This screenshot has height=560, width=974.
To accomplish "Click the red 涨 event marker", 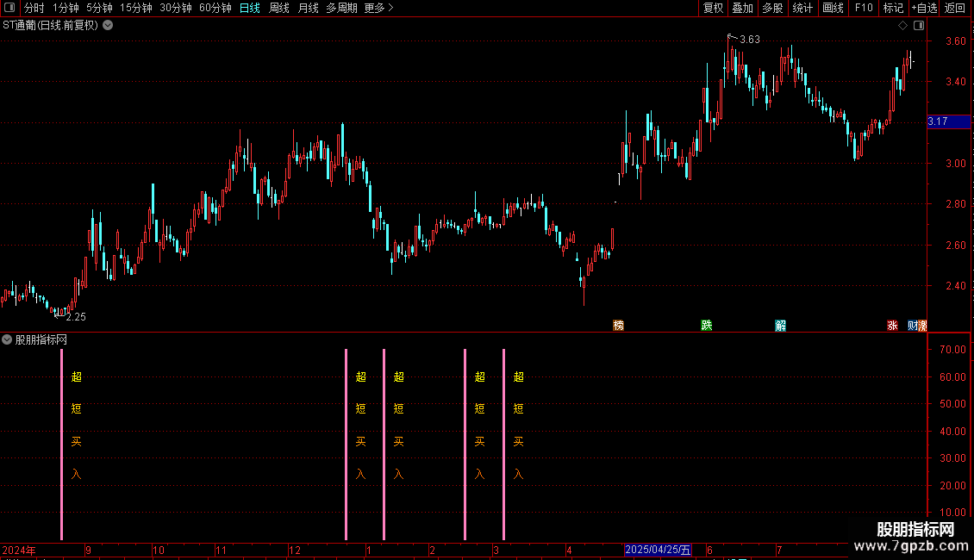I will 892,326.
